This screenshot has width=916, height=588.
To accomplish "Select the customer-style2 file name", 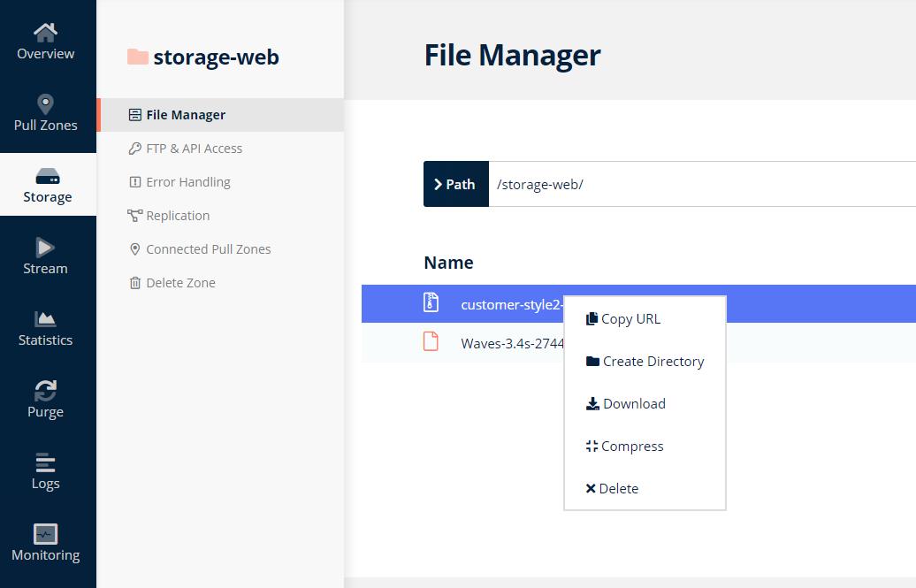I will pos(512,304).
